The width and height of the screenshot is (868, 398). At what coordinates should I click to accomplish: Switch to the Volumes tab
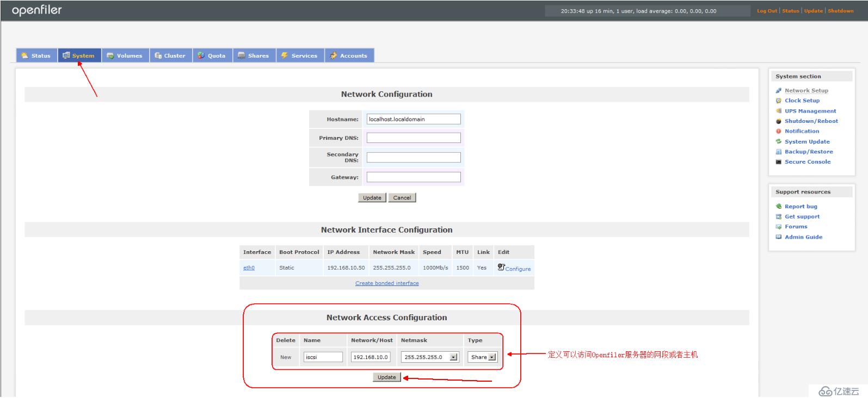point(125,55)
